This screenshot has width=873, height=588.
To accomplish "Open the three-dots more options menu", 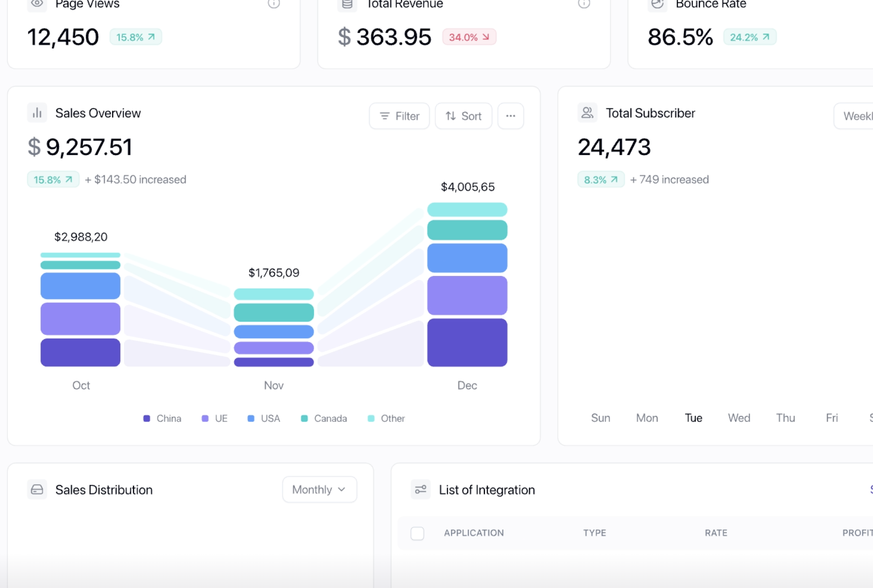I will [x=510, y=116].
